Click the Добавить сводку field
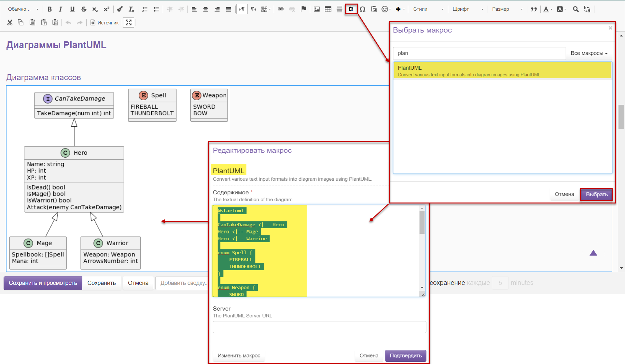This screenshot has width=625, height=364. tap(182, 283)
